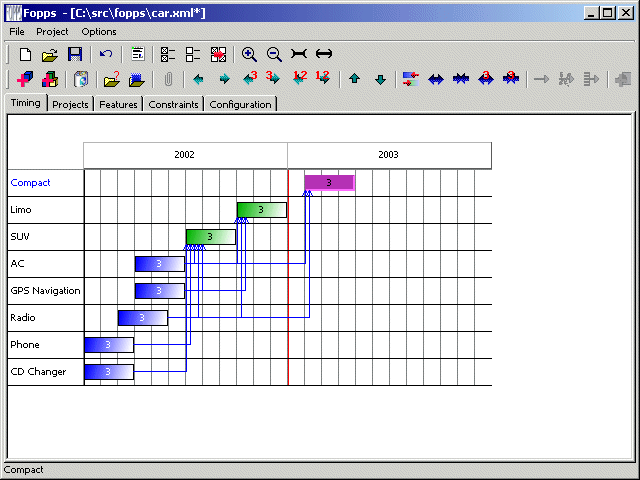Open the Project menu

pos(52,31)
